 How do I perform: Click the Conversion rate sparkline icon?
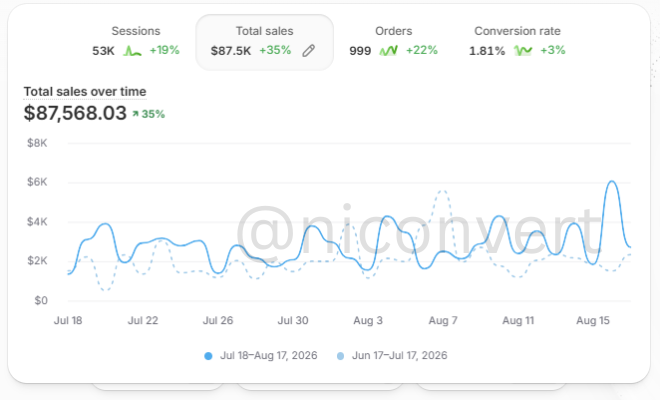[523, 51]
